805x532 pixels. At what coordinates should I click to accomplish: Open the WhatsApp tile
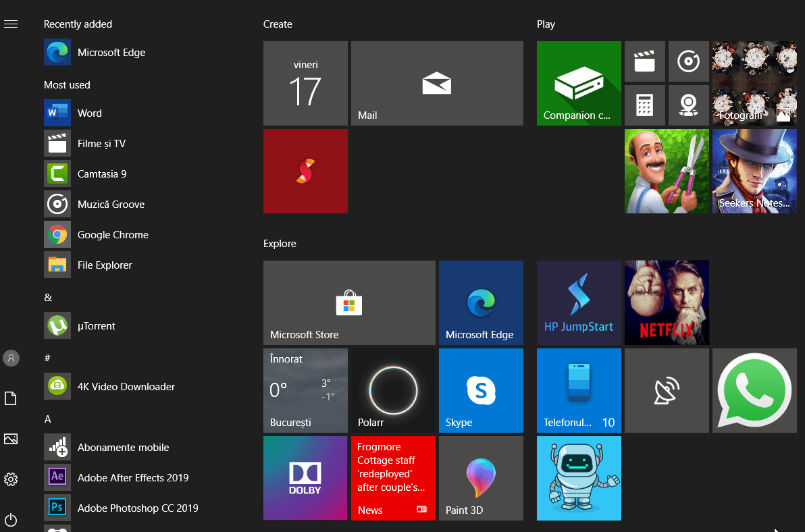pyautogui.click(x=754, y=390)
